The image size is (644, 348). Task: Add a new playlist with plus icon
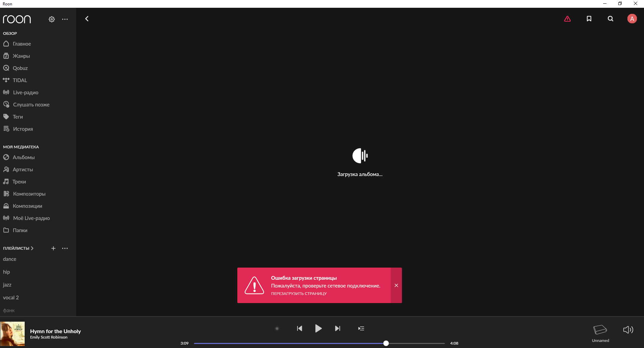click(x=53, y=248)
